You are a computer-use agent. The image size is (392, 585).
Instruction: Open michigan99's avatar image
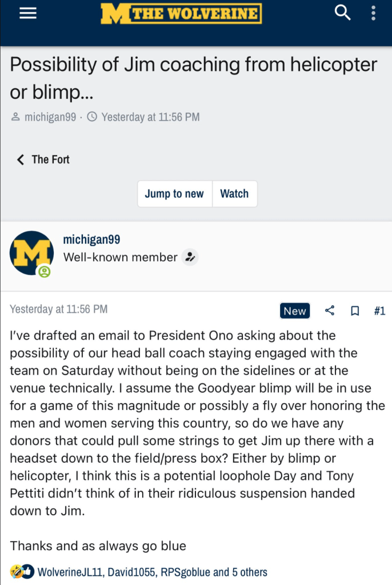coord(31,253)
